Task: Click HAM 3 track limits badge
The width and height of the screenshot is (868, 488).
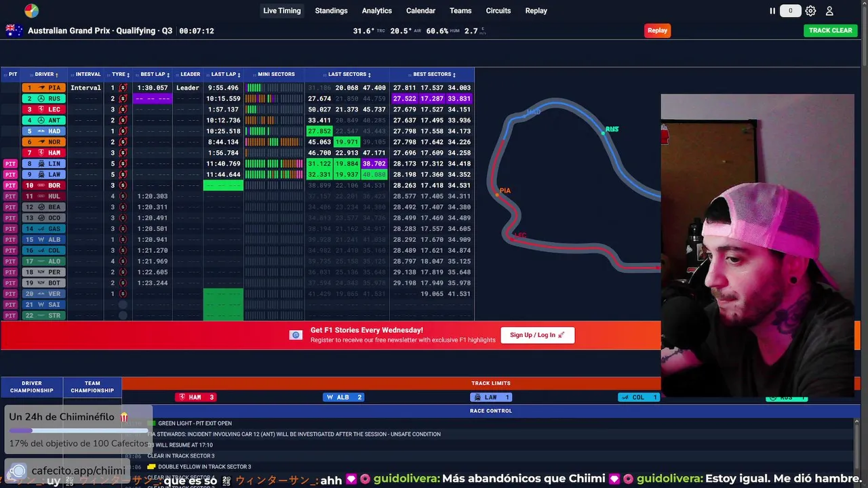Action: coord(195,398)
